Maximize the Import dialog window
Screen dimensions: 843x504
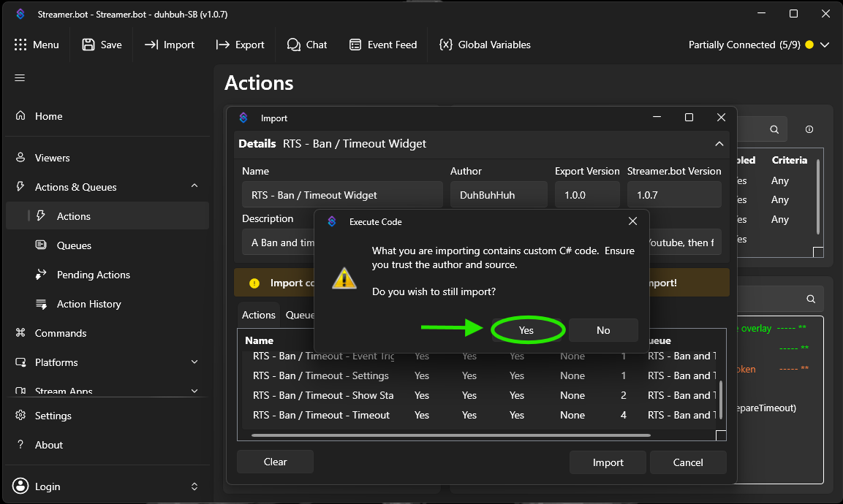click(689, 117)
